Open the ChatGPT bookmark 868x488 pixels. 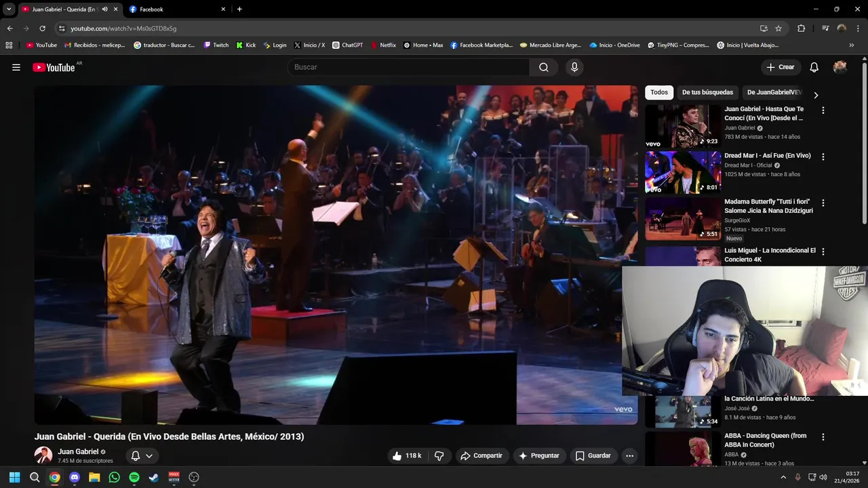tap(347, 45)
